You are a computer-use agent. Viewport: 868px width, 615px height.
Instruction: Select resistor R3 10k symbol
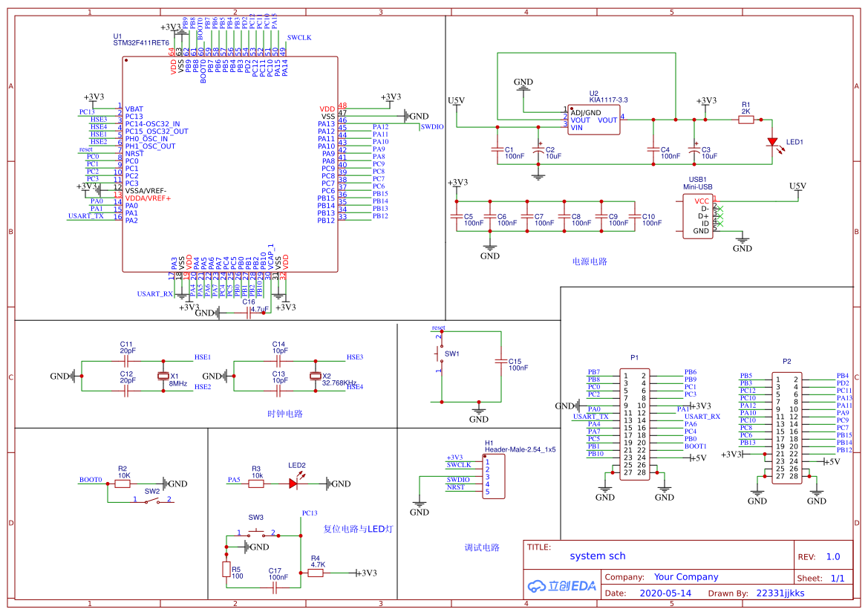pos(255,484)
